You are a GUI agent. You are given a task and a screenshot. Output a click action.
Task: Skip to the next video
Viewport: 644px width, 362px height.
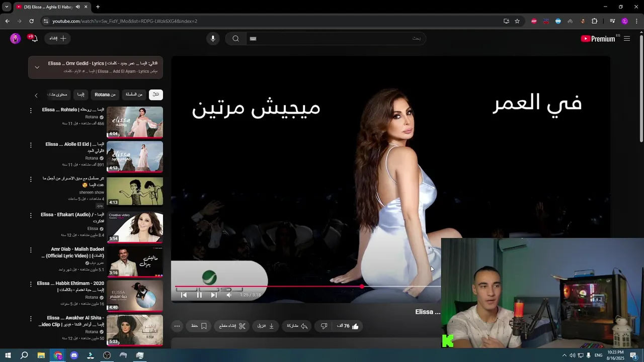click(x=214, y=295)
